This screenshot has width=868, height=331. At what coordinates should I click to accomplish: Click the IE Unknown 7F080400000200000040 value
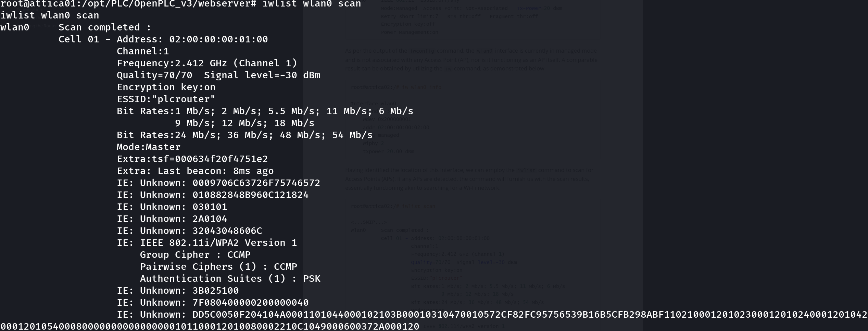coord(250,303)
